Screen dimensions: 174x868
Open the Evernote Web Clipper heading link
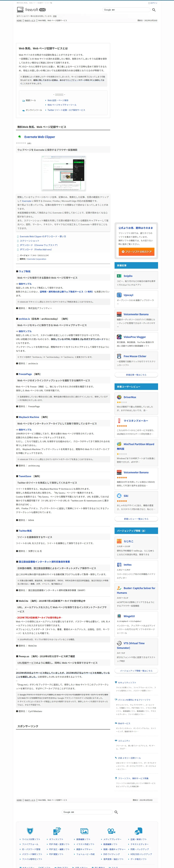pyautogui.click(x=40, y=137)
